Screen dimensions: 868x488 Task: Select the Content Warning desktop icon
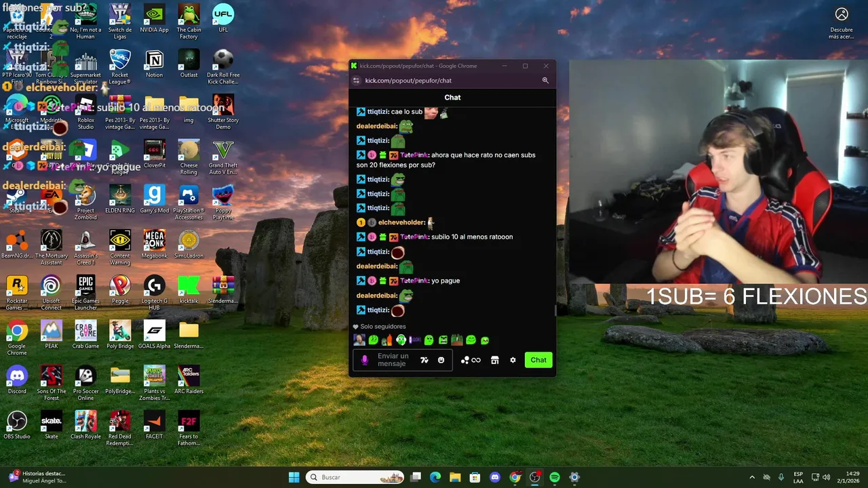pyautogui.click(x=119, y=248)
